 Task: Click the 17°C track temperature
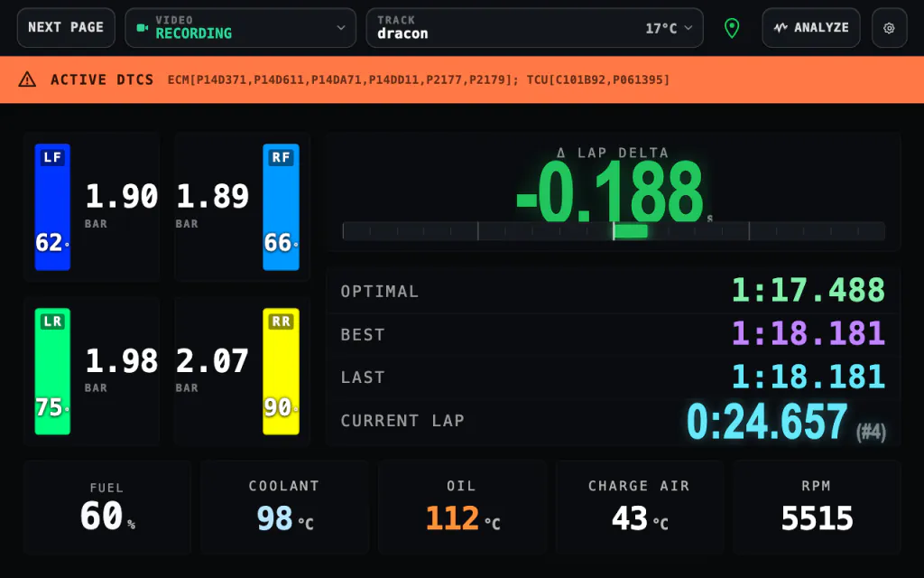click(x=661, y=28)
